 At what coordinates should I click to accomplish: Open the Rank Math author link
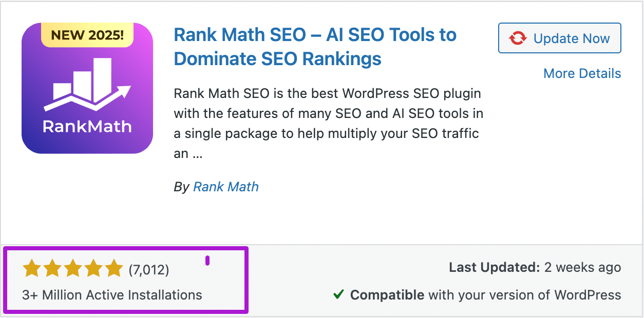pos(225,187)
